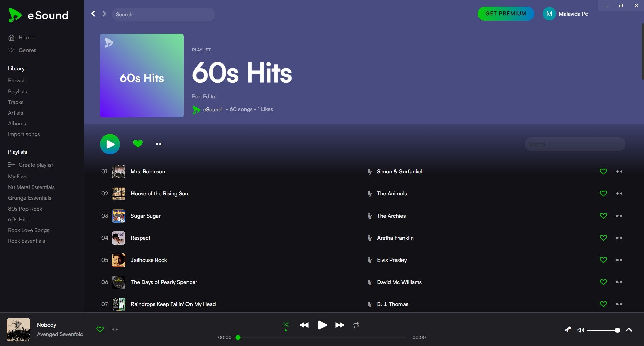Like the now playing track Nobody
644x346 pixels.
(100, 329)
